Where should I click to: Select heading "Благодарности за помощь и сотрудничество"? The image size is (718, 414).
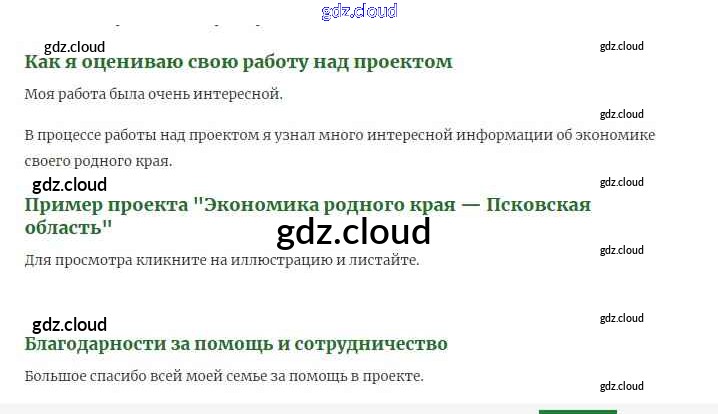[x=235, y=344]
